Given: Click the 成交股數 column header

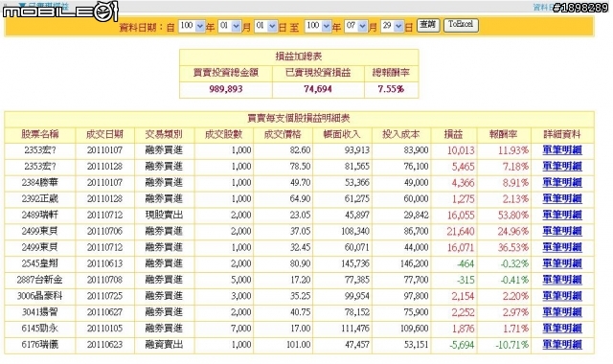Looking at the screenshot, I should [223, 134].
